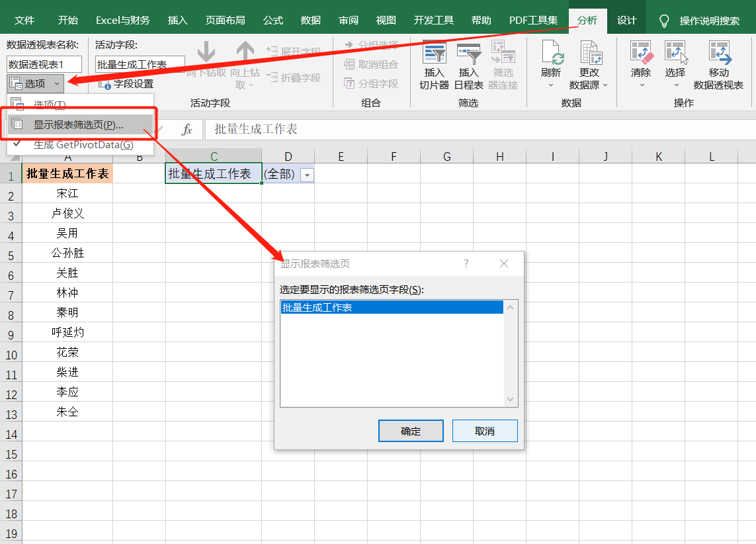Expand the 清除 dropdown arrow
This screenshot has height=544, width=756.
point(642,85)
